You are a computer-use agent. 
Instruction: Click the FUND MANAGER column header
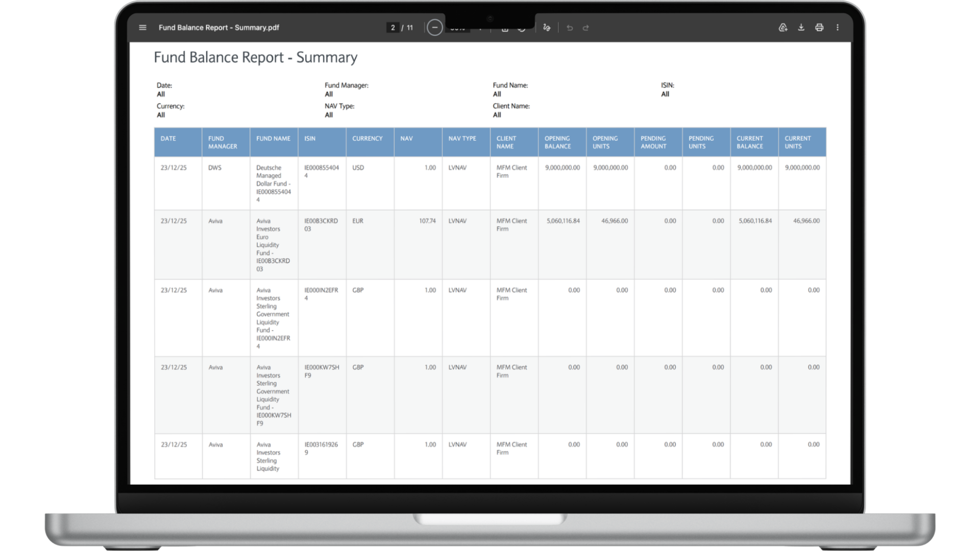(x=223, y=142)
